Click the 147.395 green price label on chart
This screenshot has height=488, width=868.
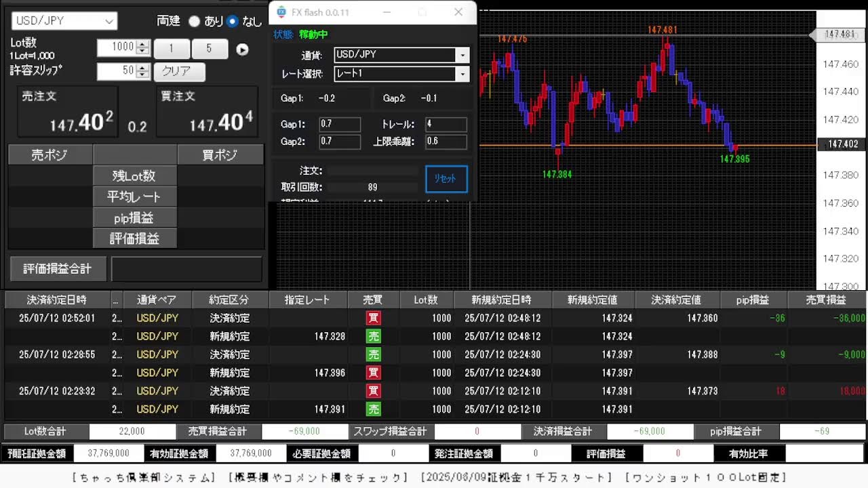[x=734, y=159]
